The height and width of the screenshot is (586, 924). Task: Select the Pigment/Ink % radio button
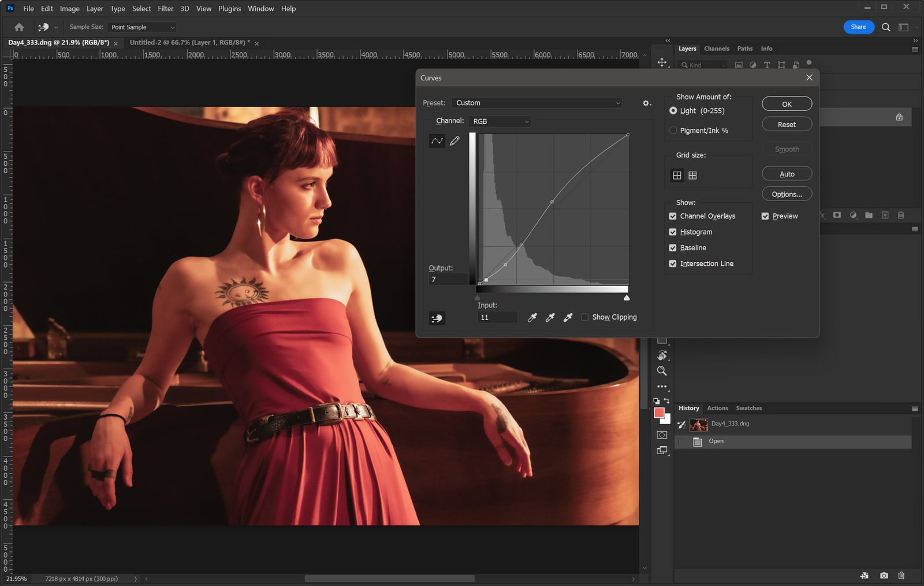tap(673, 130)
